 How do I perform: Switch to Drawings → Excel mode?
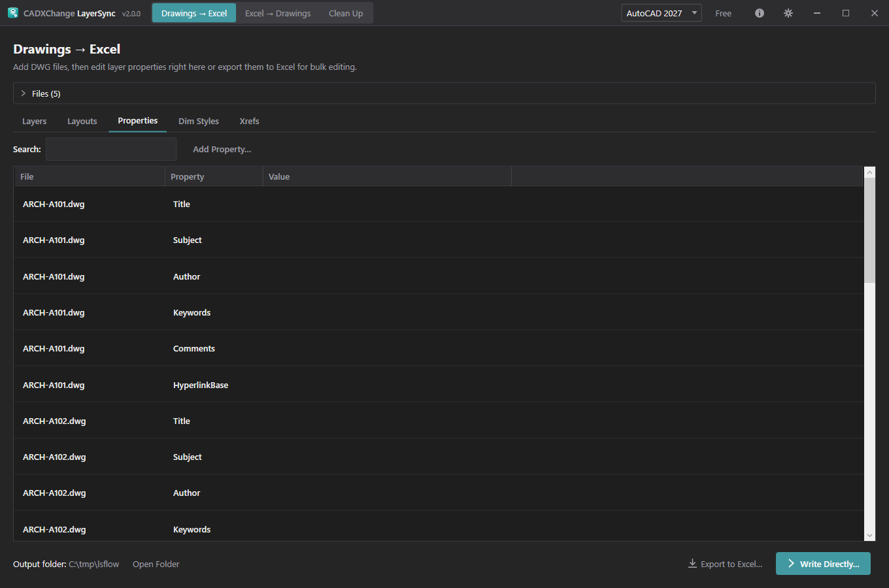tap(194, 13)
